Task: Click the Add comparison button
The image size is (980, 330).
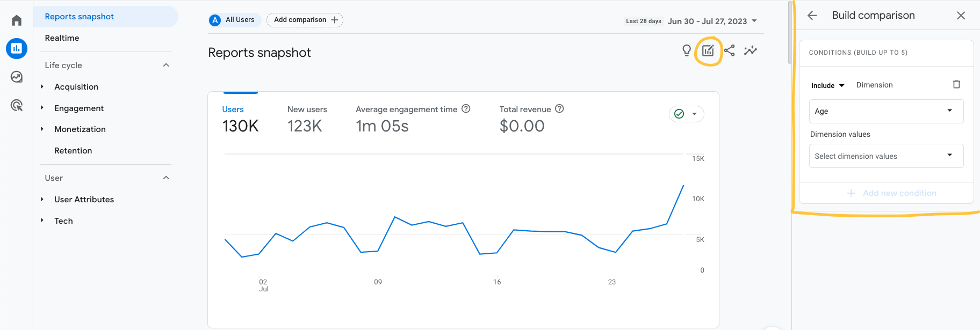Action: (305, 20)
